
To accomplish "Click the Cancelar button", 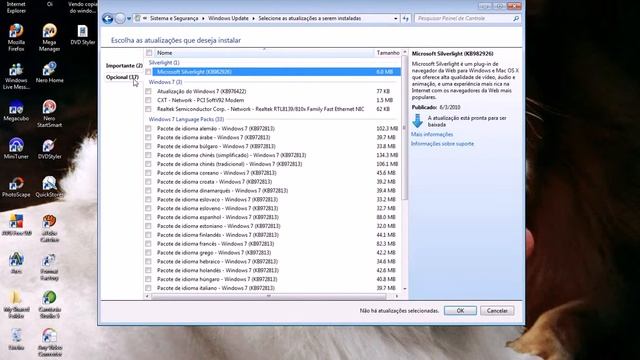I will click(497, 311).
